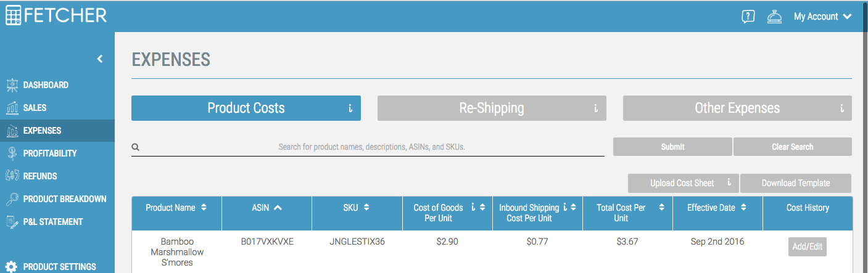Click the Upload Cost Sheet info icon

click(729, 183)
